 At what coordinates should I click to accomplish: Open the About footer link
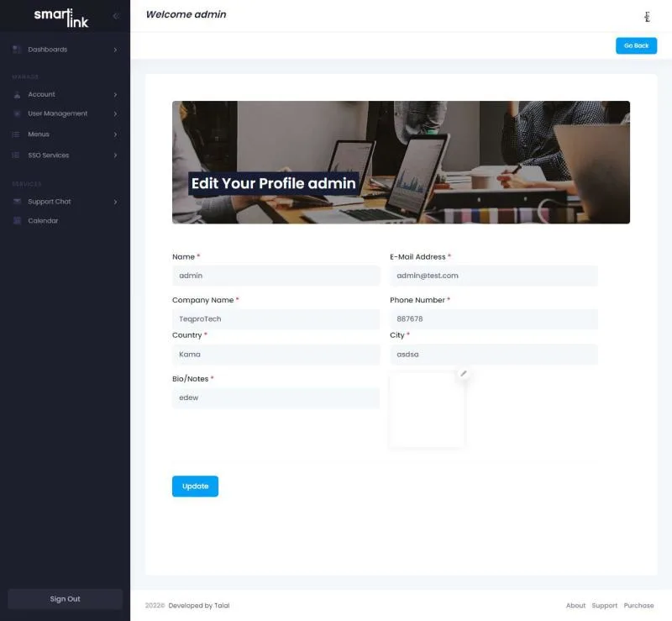(x=575, y=606)
